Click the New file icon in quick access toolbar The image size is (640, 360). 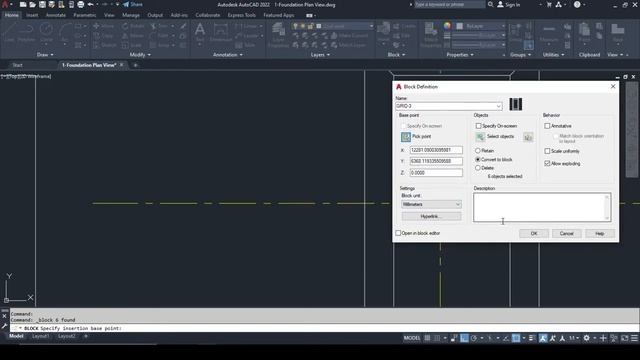tap(23, 4)
